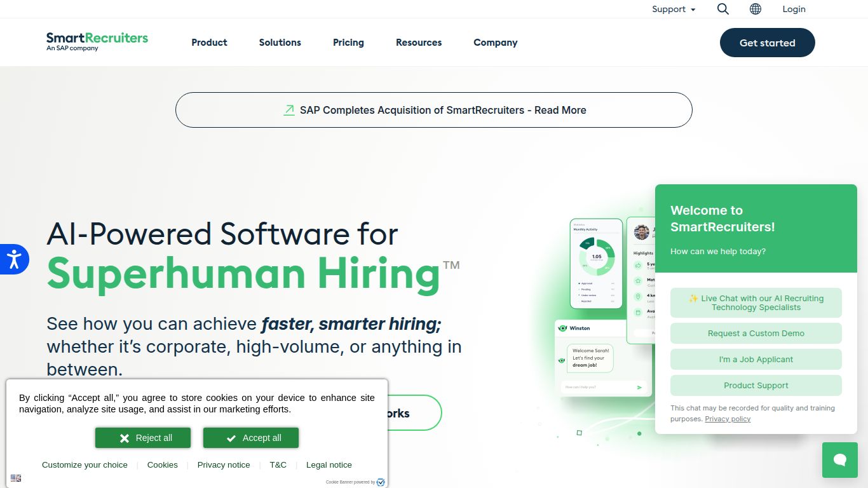This screenshot has width=868, height=488.
Task: Open the chat bubble in bottom right corner
Action: click(x=839, y=459)
